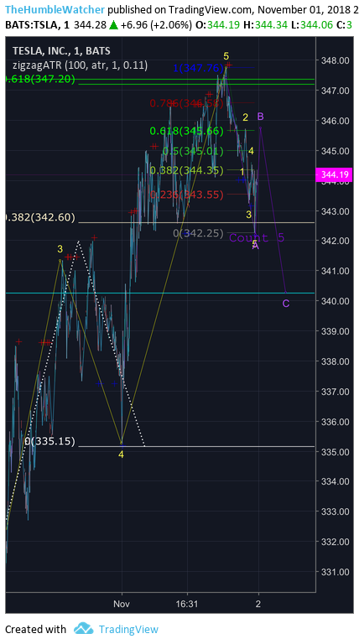Screen dimensions: 359x644
Task: Click the zigzagATR indicator legend
Action: pos(80,65)
